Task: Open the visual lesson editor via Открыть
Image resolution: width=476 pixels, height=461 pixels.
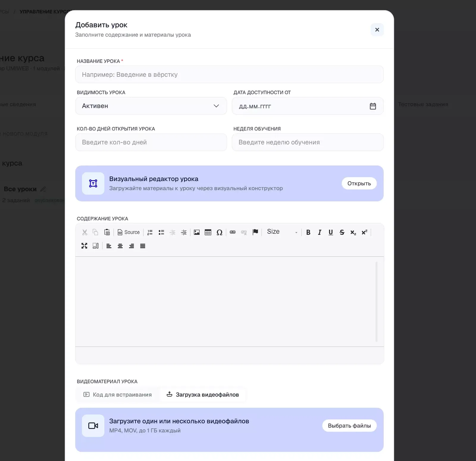Action: 359,183
